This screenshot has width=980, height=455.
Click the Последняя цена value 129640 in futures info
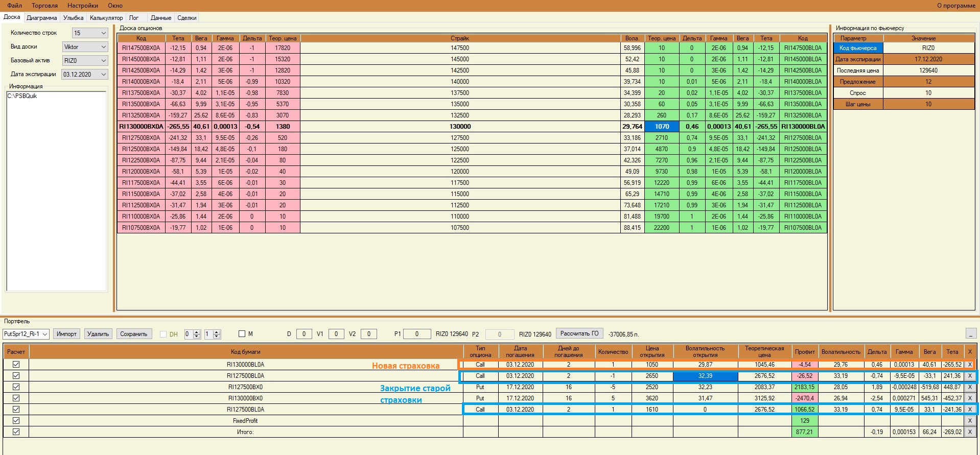pos(928,70)
